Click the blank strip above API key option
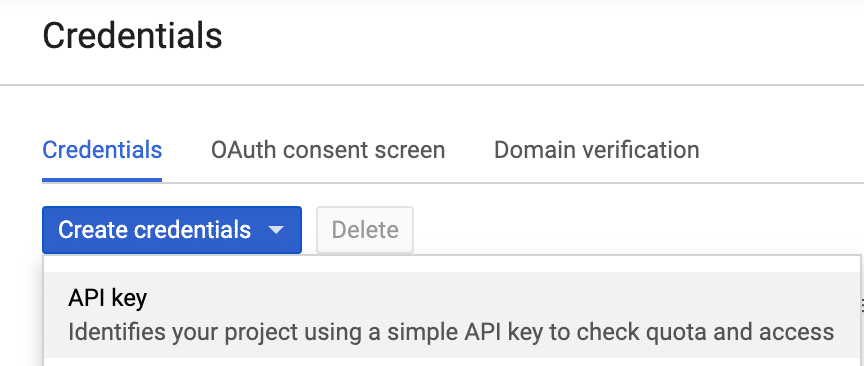 click(452, 264)
